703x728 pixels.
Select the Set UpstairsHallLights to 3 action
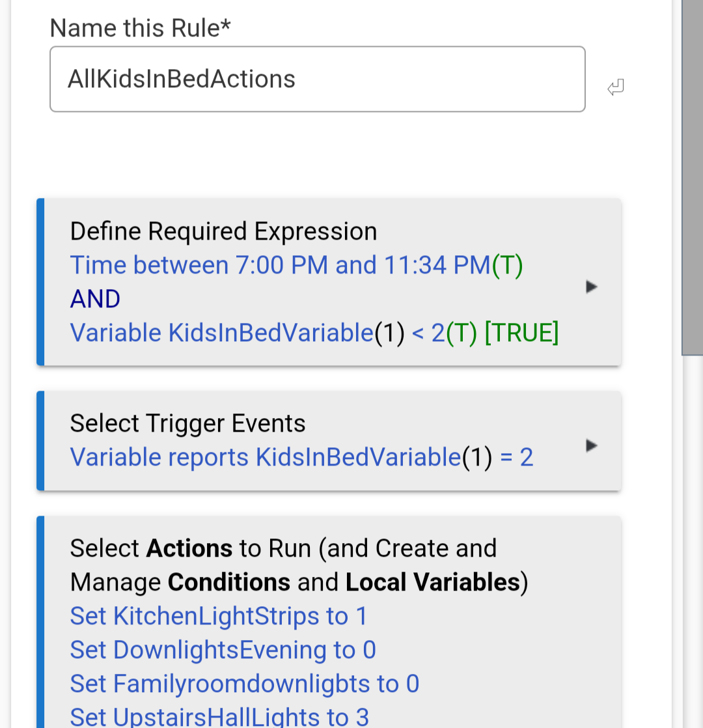pos(219,717)
